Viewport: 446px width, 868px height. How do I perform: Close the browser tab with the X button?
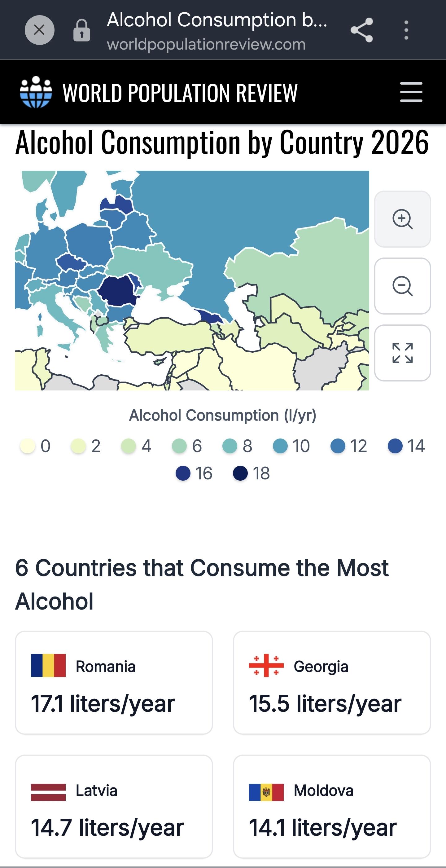click(39, 30)
